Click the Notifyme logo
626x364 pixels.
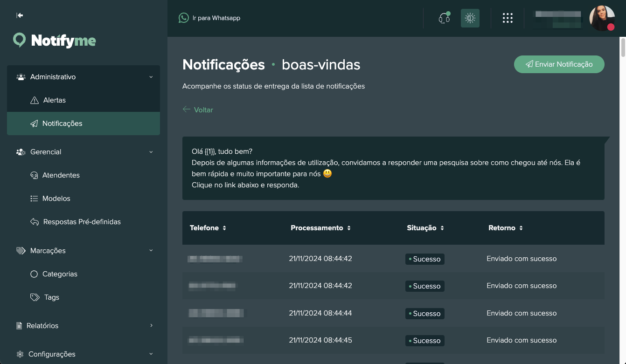(x=55, y=41)
